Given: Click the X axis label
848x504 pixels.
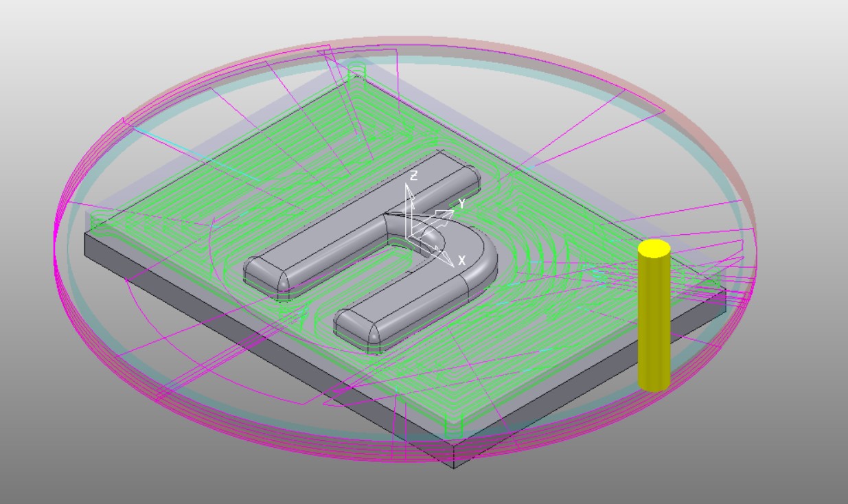Looking at the screenshot, I should coord(461,260).
